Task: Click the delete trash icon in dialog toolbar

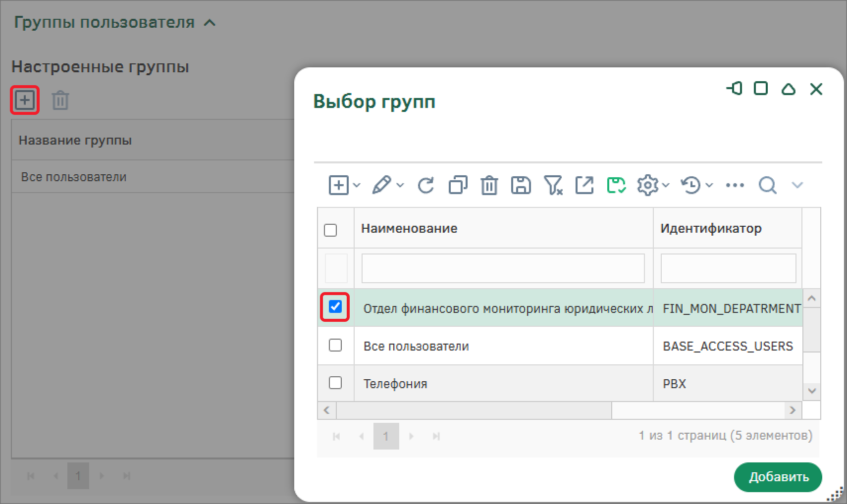Action: [x=489, y=185]
